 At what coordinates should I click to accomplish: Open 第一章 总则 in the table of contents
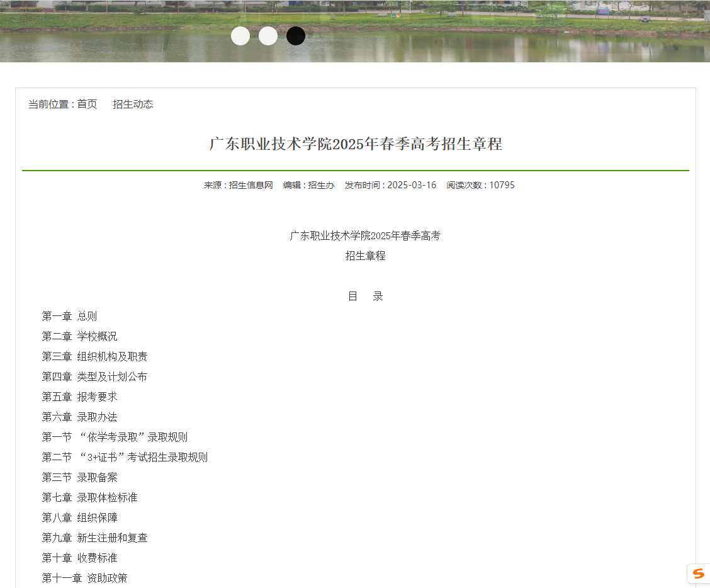click(x=69, y=316)
